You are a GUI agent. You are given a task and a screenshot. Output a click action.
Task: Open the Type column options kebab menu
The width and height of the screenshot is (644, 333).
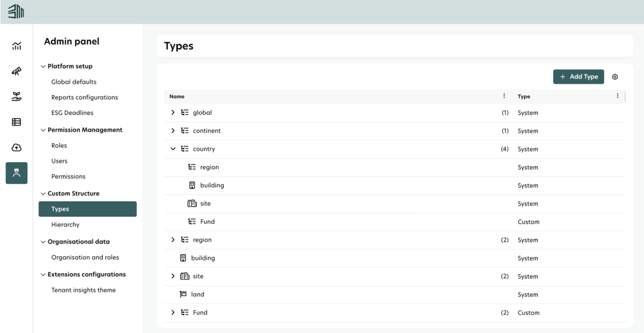618,96
